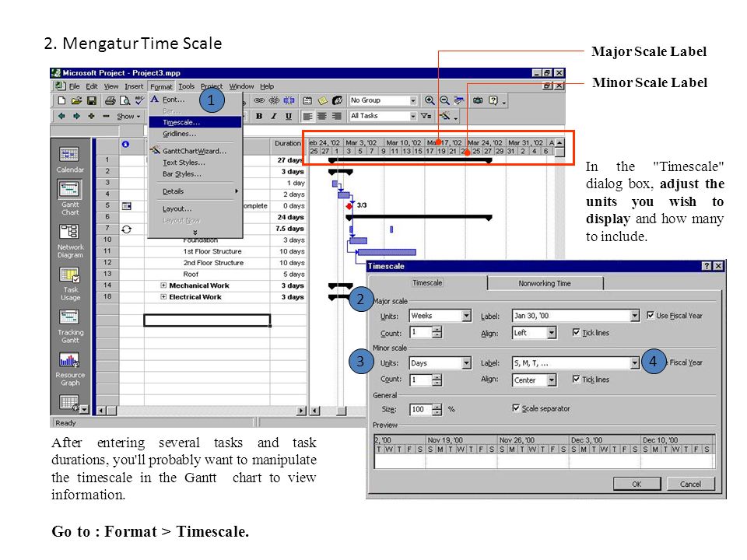
Task: Open the No Group dropdown
Action: pos(413,100)
